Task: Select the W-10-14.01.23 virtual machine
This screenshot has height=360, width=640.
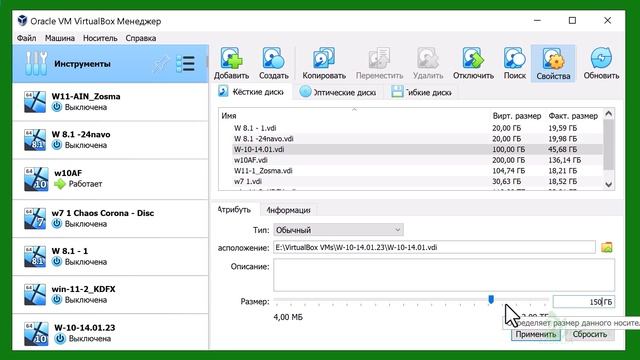Action: coord(110,332)
